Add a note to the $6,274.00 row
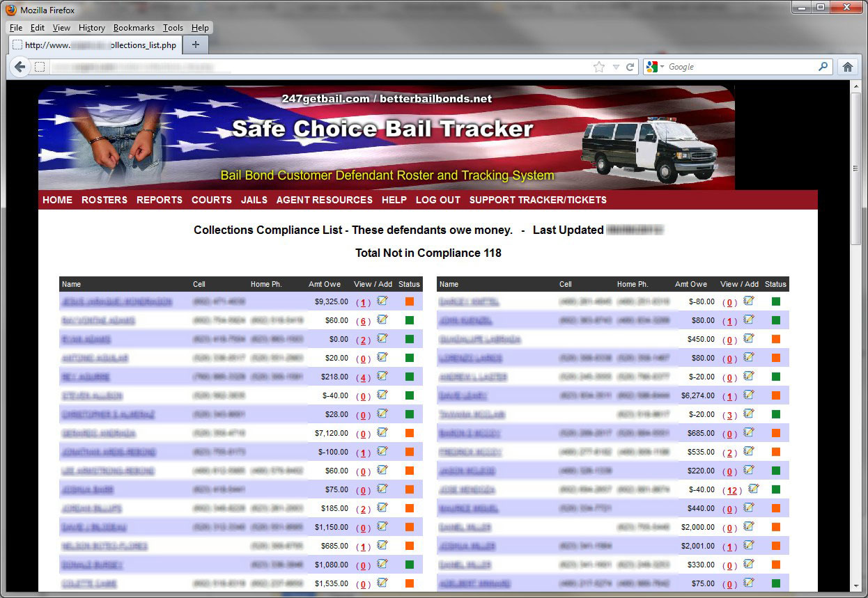Image resolution: width=868 pixels, height=598 pixels. coord(748,395)
